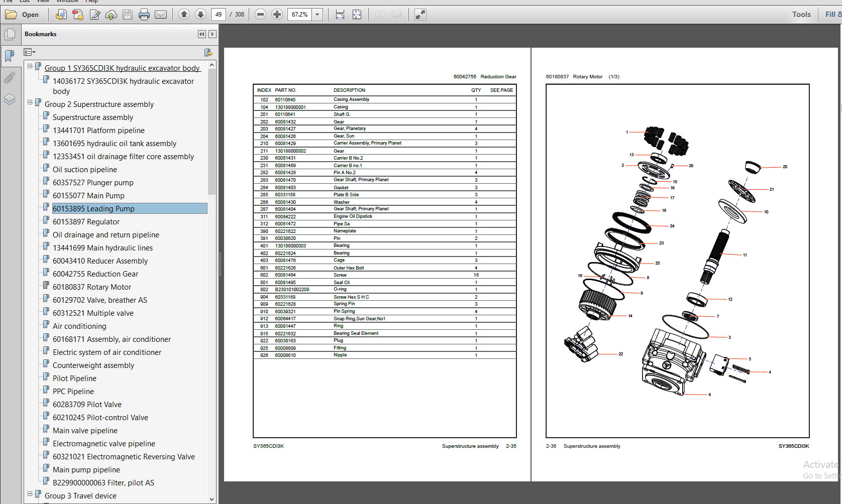Expand the Group 3 Travel device bookmark
The height and width of the screenshot is (504, 842).
[x=30, y=493]
